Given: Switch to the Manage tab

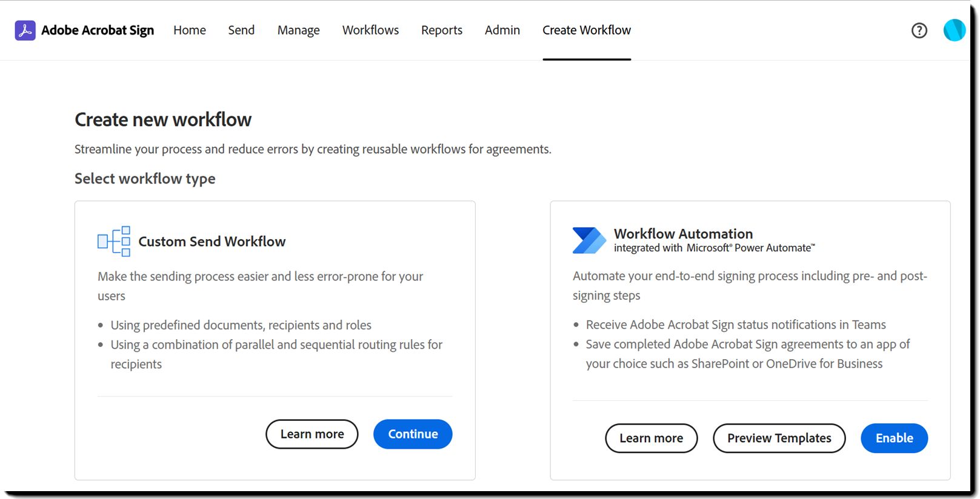Looking at the screenshot, I should click(x=298, y=30).
